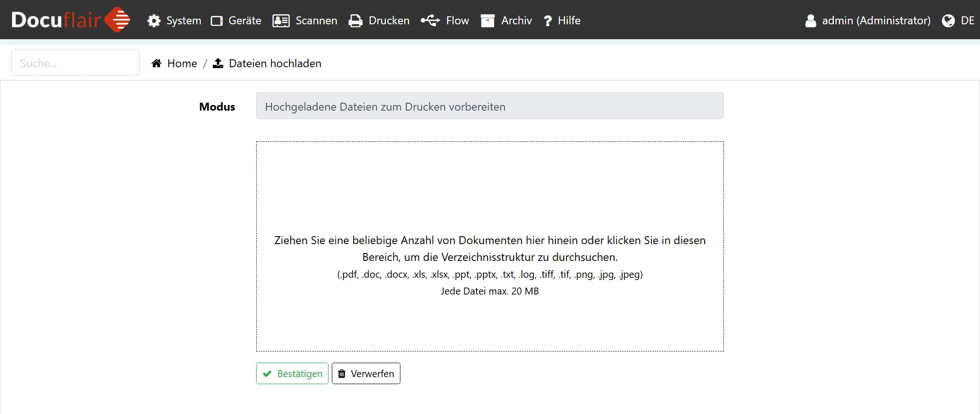Click the Home house icon in breadcrumb
The image size is (980, 414).
coord(156,63)
